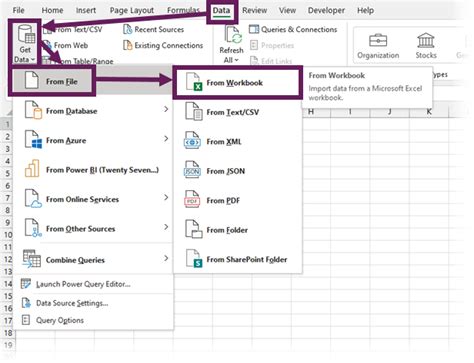
Task: Open the View ribbon tab
Action: click(x=287, y=10)
